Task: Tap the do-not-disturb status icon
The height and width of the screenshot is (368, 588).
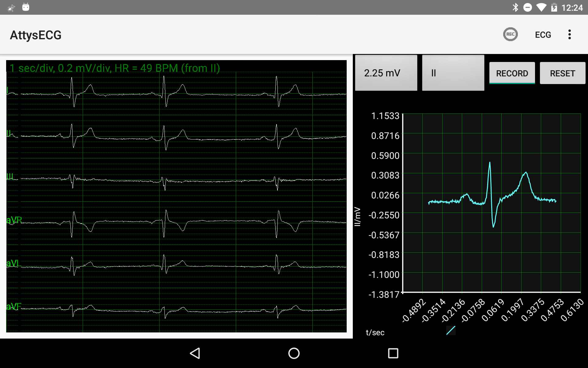Action: pyautogui.click(x=528, y=7)
